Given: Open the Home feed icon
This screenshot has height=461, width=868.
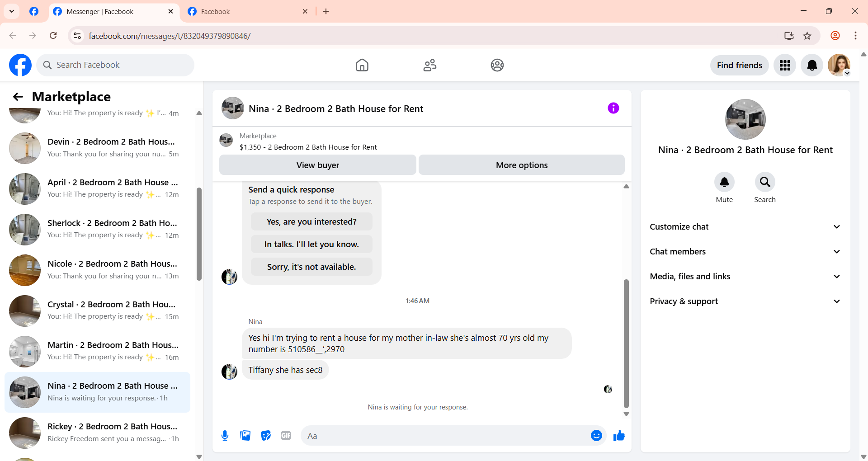Looking at the screenshot, I should coord(362,65).
